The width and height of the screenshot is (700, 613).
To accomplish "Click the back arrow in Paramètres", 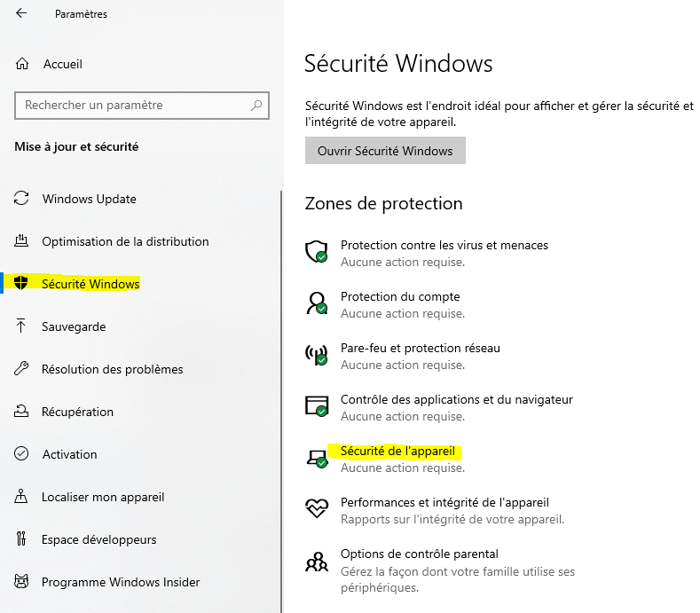I will (x=21, y=14).
